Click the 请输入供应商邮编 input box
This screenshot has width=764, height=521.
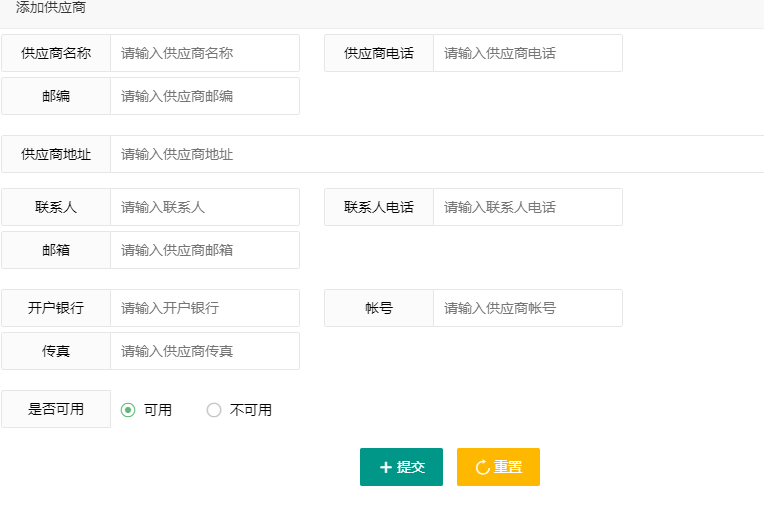click(x=205, y=96)
